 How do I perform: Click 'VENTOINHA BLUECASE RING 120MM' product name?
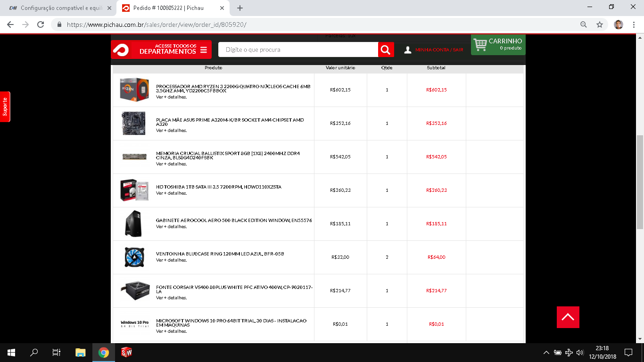[220, 254]
